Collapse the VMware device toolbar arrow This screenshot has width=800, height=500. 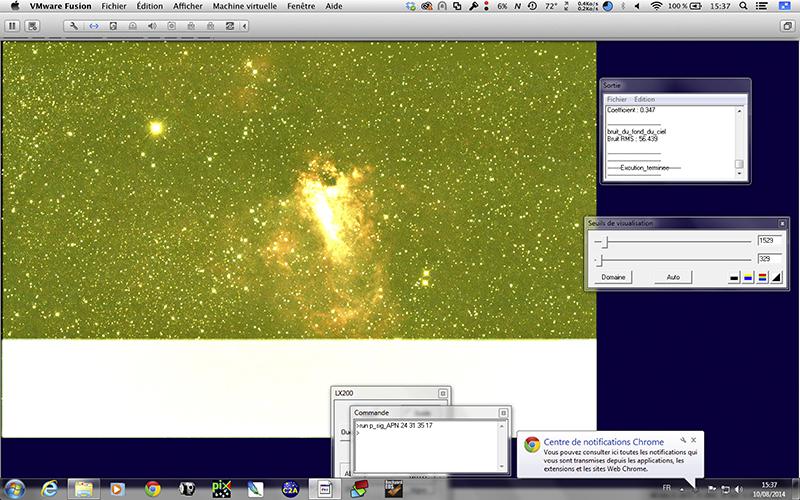pos(245,26)
